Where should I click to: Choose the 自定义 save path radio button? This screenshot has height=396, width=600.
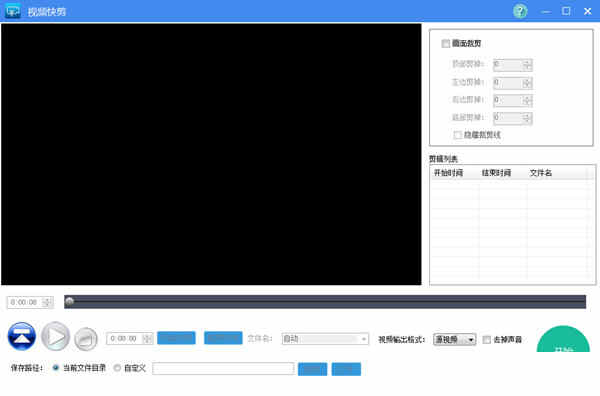click(x=117, y=368)
